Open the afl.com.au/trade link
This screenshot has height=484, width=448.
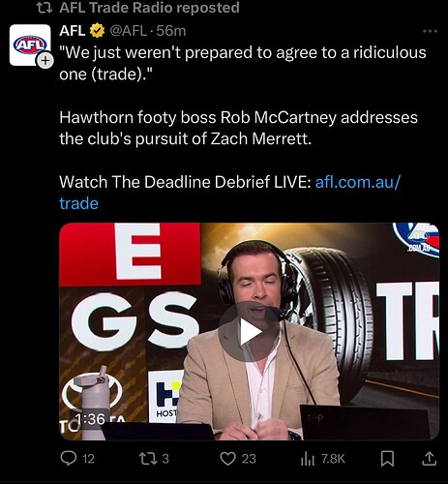click(229, 193)
